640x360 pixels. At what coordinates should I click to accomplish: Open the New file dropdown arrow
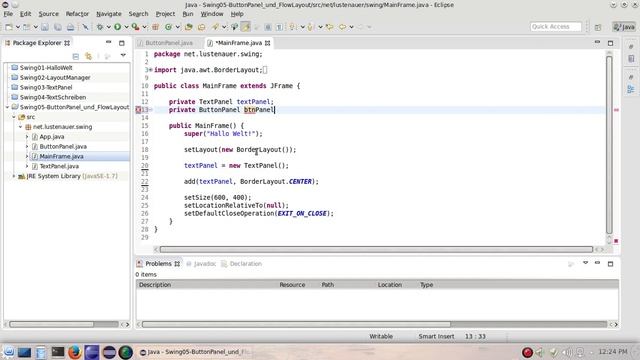tap(18, 27)
